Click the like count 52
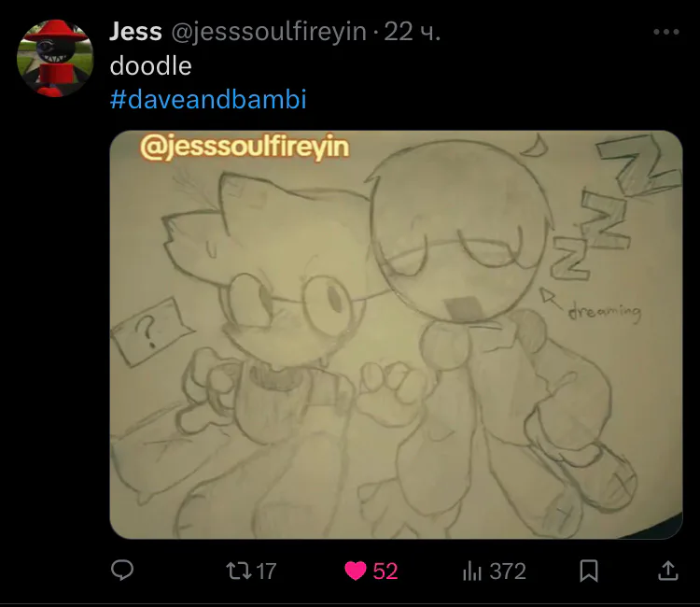 click(385, 572)
